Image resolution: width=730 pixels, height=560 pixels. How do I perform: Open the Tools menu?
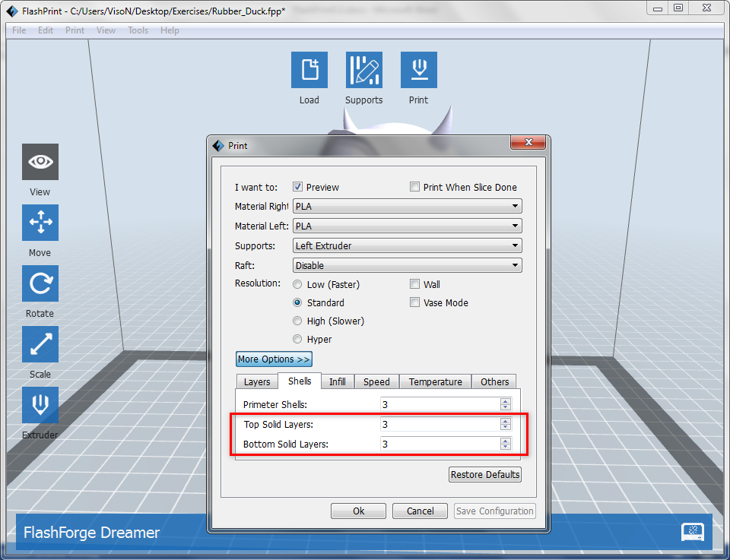tap(138, 30)
